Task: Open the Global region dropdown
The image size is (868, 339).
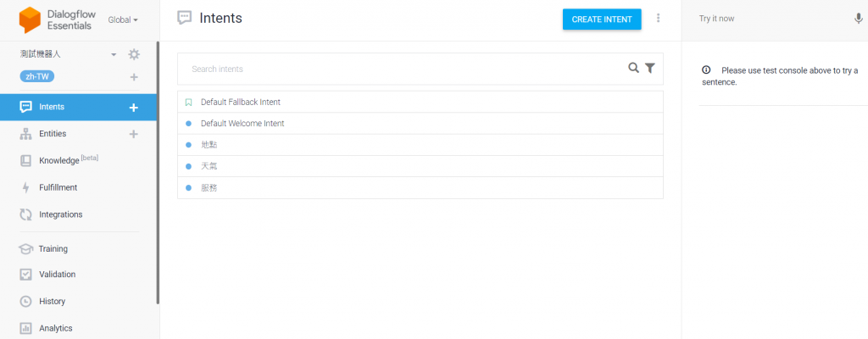Action: (123, 20)
